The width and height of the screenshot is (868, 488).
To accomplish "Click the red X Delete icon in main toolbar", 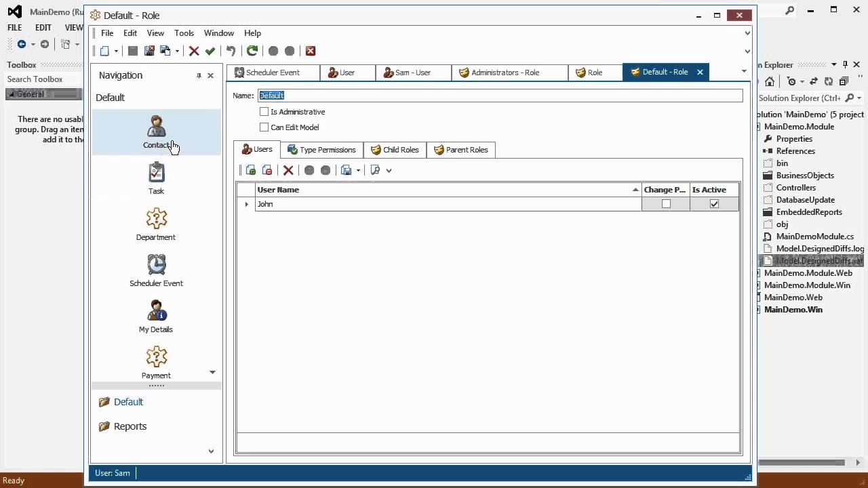I will pyautogui.click(x=194, y=51).
